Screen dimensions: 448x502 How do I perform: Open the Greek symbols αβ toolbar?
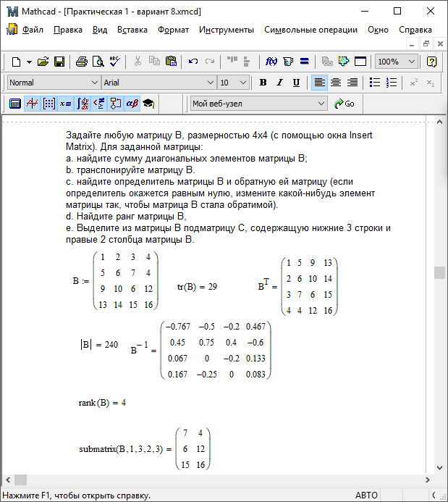pos(132,104)
